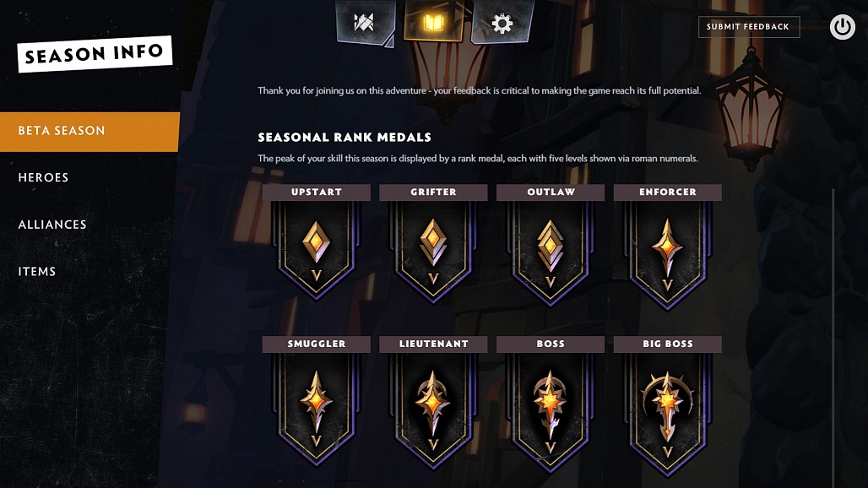Open the crossed swords play tab icon

(x=366, y=23)
